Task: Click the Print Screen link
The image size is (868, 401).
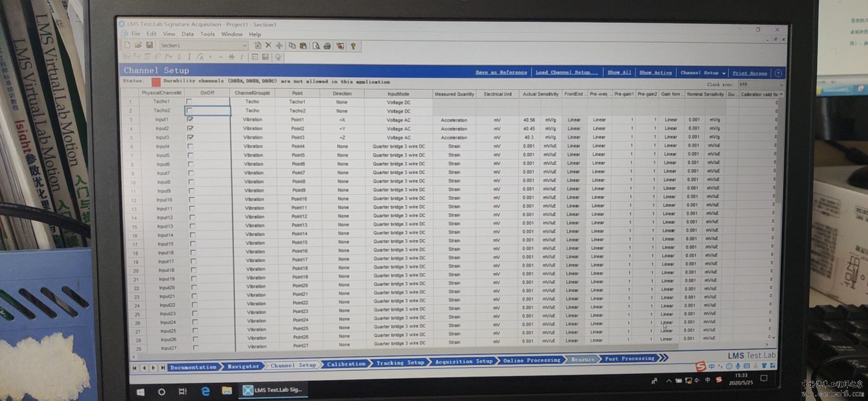Action: tap(750, 73)
